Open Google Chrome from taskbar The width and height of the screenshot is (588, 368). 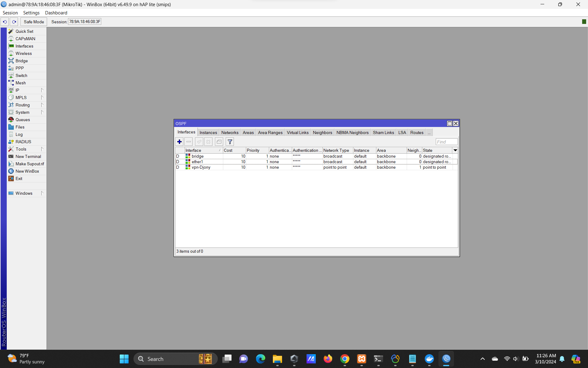tap(345, 359)
